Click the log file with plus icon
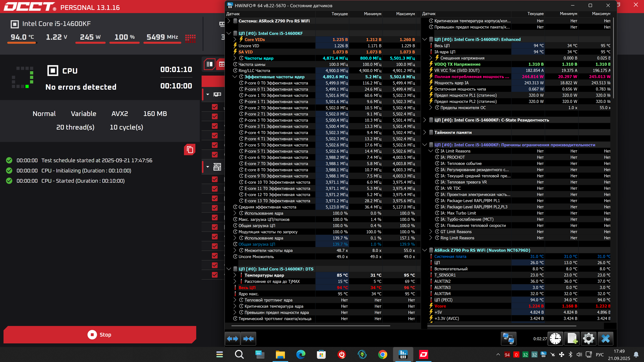Screen dimensions: 644x362 [572, 339]
